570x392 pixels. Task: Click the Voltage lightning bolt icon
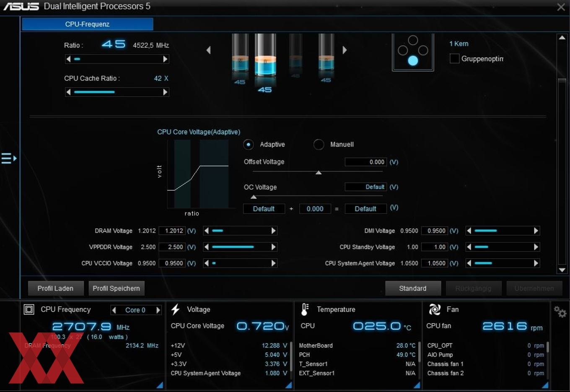coord(176,309)
